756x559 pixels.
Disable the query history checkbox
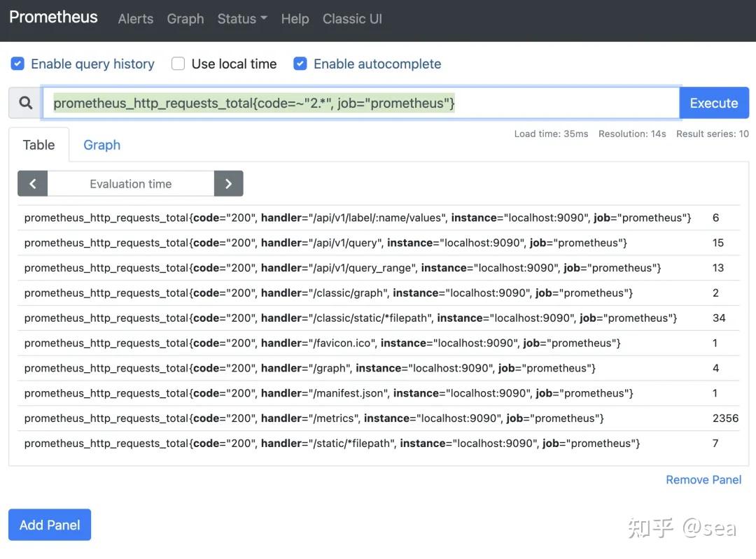[17, 64]
